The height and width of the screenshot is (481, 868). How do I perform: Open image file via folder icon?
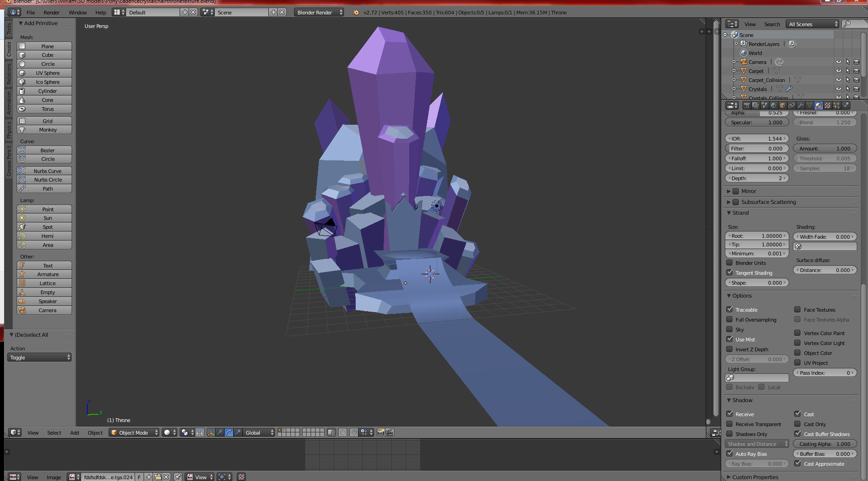[158, 477]
